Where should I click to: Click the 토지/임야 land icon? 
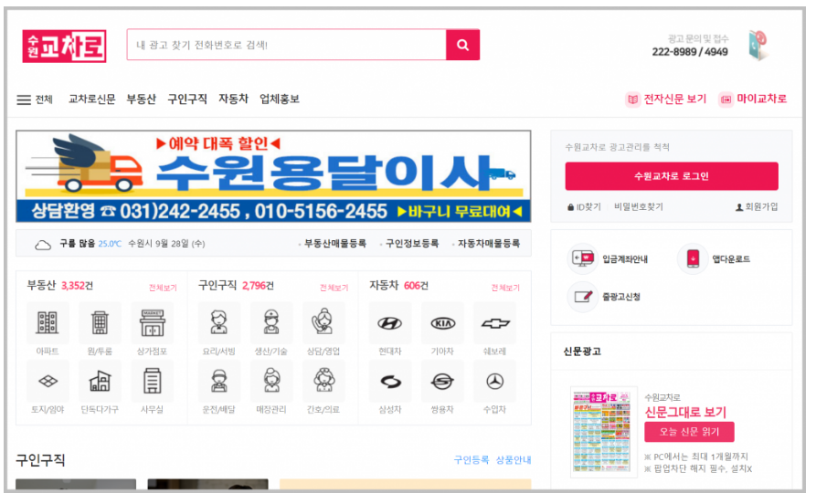point(48,382)
